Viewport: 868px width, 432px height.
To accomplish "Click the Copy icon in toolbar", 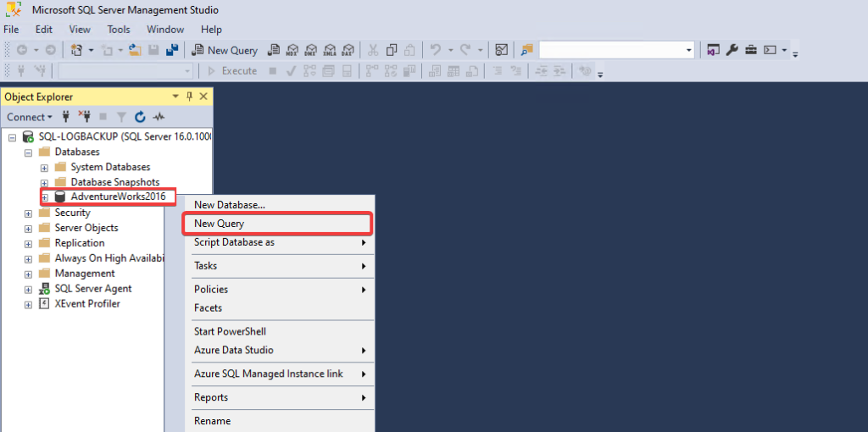I will pos(392,50).
